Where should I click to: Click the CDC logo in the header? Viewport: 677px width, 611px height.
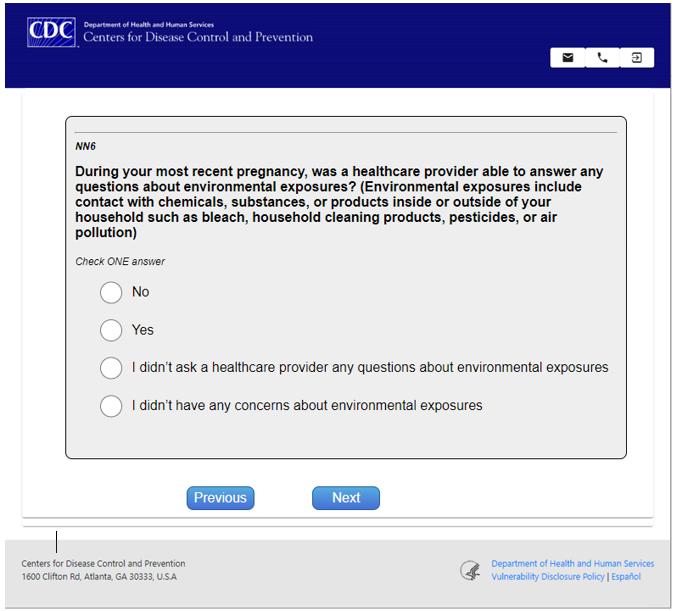coord(51,32)
